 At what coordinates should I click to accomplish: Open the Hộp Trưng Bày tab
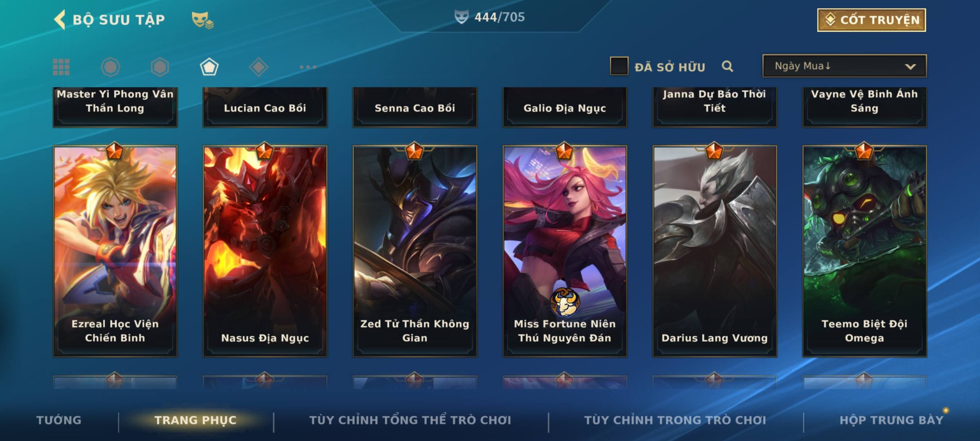[891, 420]
